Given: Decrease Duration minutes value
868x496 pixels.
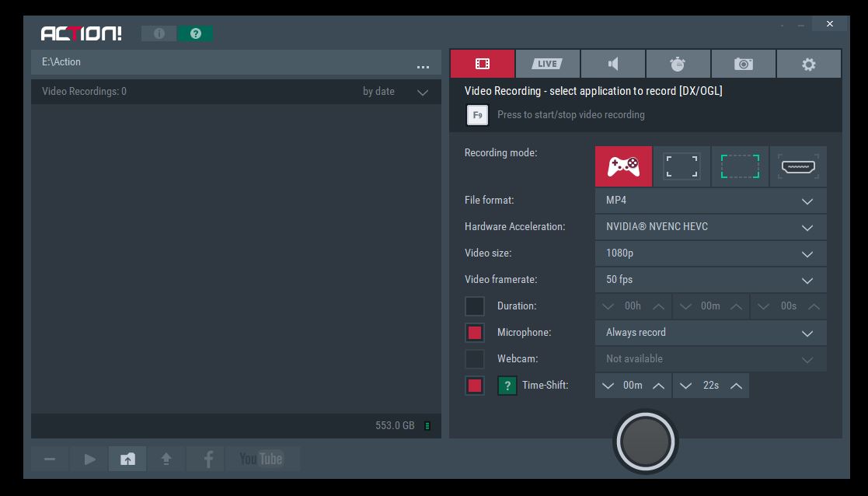Looking at the screenshot, I should pyautogui.click(x=685, y=306).
